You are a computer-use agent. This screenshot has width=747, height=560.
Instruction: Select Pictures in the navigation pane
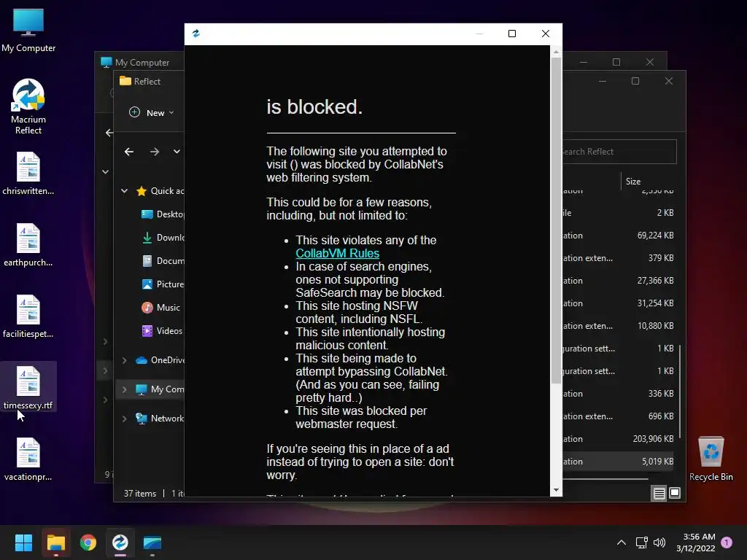coord(162,284)
